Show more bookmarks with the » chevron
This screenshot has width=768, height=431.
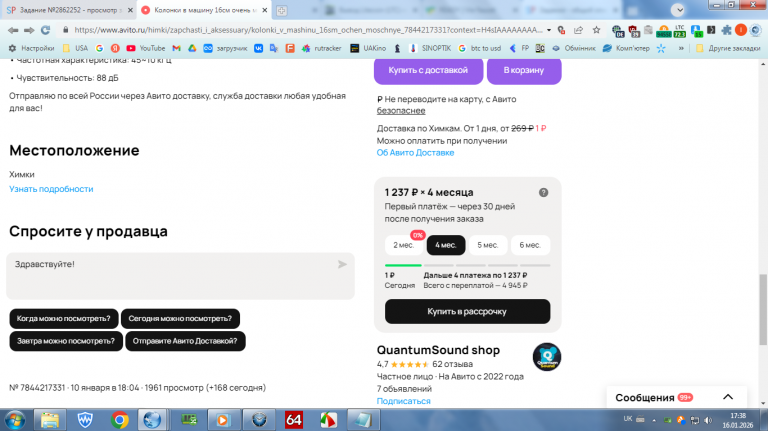point(680,48)
